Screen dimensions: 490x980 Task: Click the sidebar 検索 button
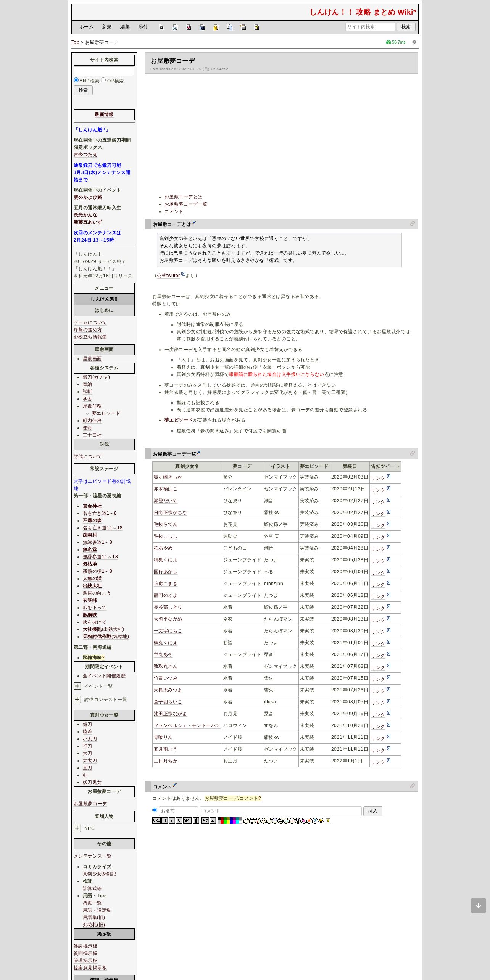(x=83, y=90)
